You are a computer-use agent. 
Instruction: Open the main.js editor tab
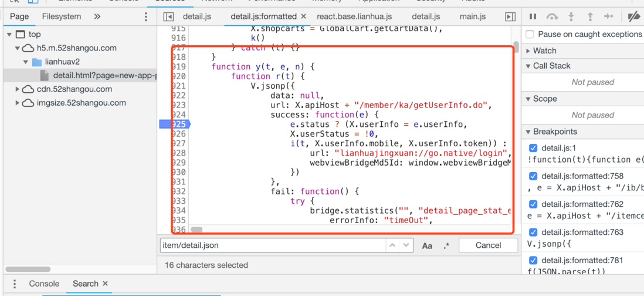473,16
